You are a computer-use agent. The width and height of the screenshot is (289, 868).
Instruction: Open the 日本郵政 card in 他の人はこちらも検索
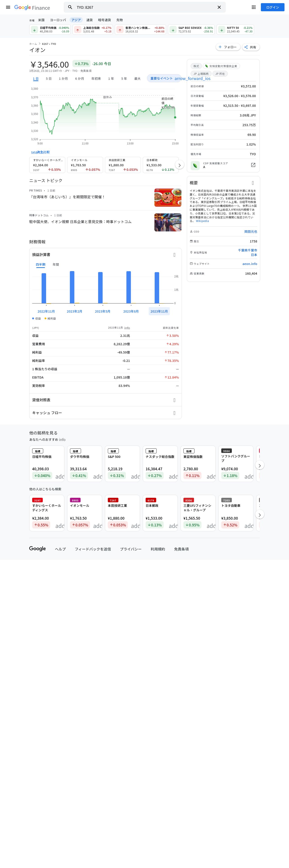click(x=160, y=513)
